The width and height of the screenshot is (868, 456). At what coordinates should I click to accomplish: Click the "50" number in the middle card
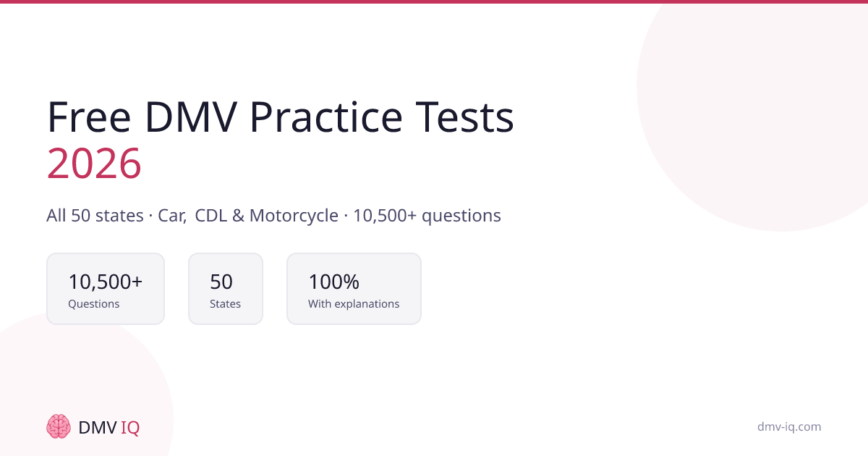(x=221, y=282)
